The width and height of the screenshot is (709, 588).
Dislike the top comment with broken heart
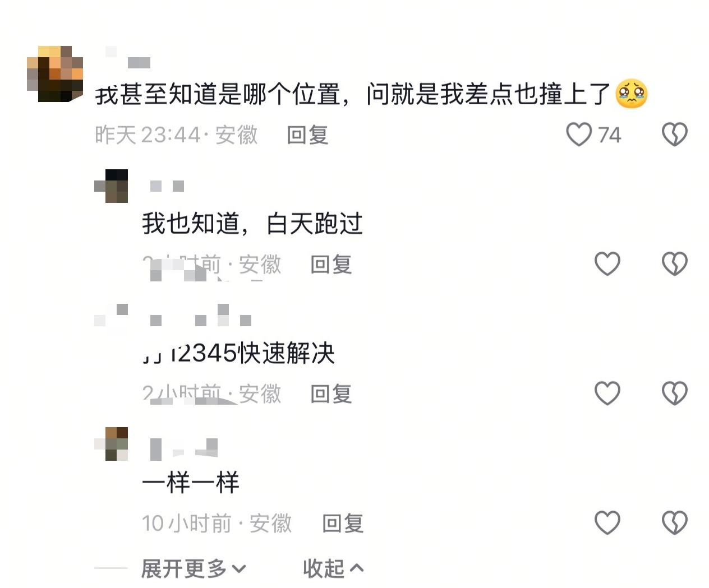tap(674, 135)
